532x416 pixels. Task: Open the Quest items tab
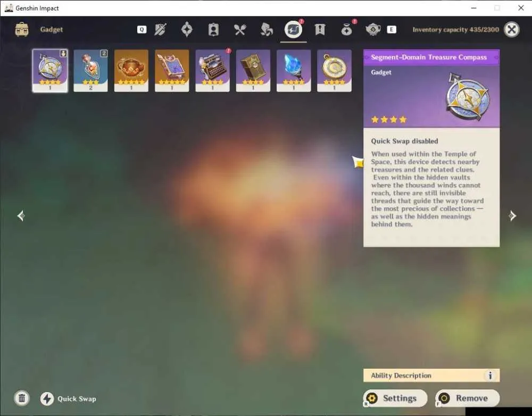[320, 30]
